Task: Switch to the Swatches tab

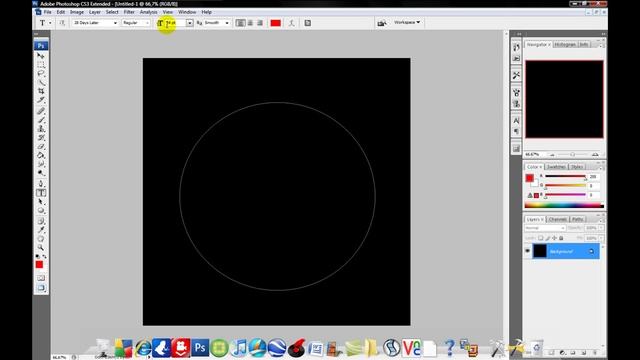Action: (556, 167)
